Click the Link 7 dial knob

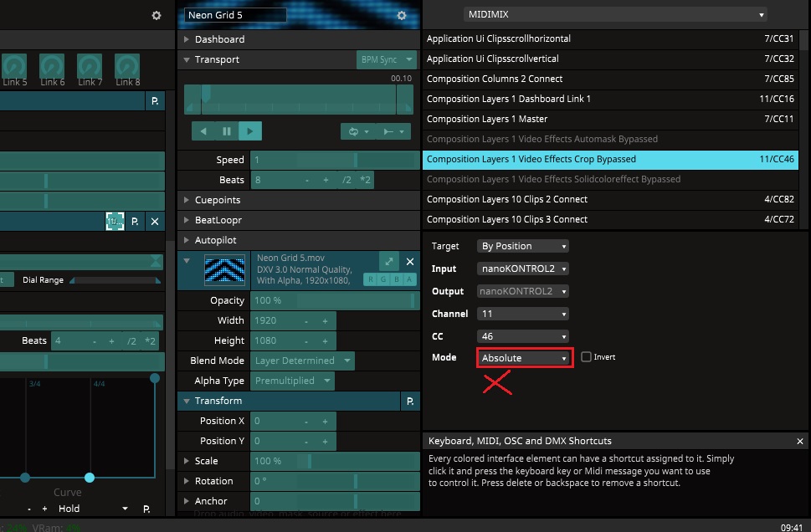(90, 66)
